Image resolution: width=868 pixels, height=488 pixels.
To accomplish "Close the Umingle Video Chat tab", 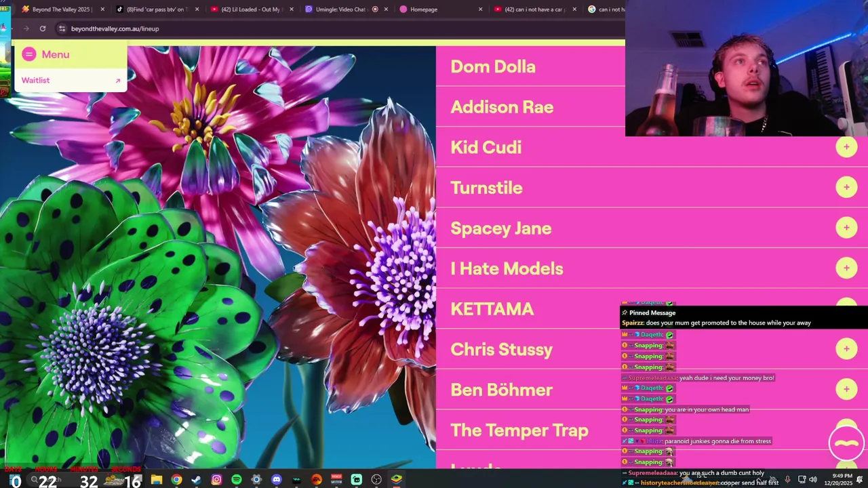I will [386, 9].
